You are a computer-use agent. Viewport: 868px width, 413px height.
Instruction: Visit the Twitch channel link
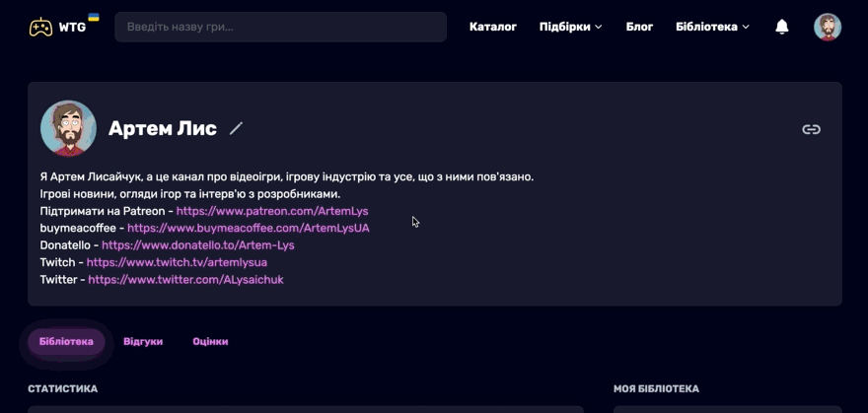coord(177,262)
